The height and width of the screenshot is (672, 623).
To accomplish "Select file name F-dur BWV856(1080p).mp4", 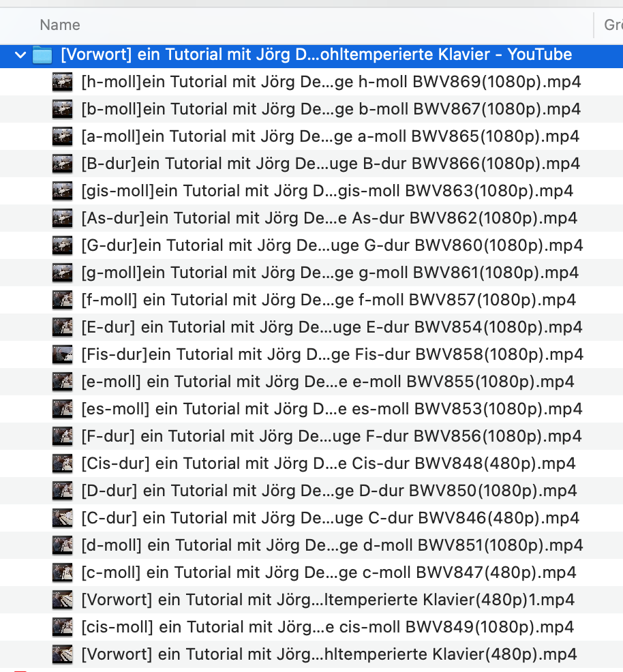I will coord(332,436).
